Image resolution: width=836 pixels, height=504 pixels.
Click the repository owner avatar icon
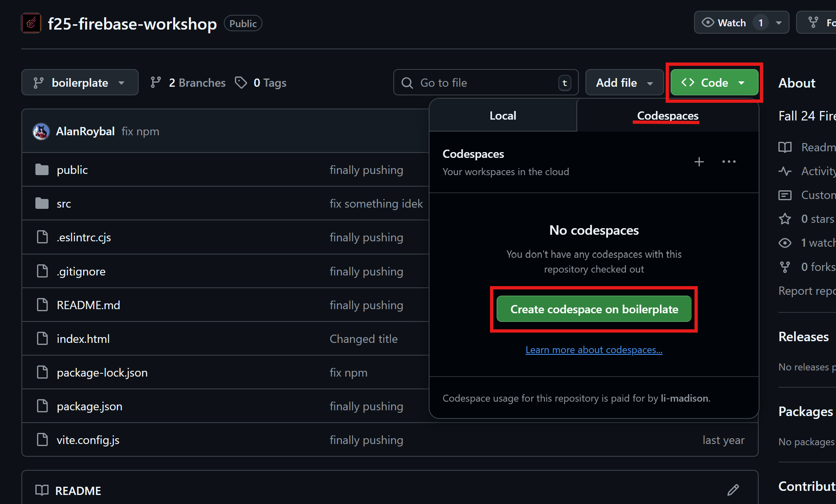point(31,23)
